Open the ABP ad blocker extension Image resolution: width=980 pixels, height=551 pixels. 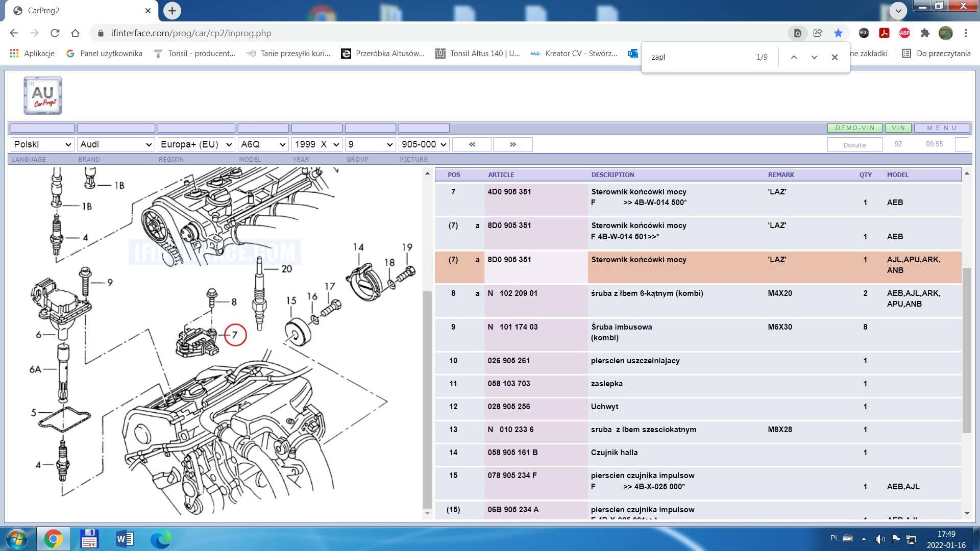[x=904, y=33]
